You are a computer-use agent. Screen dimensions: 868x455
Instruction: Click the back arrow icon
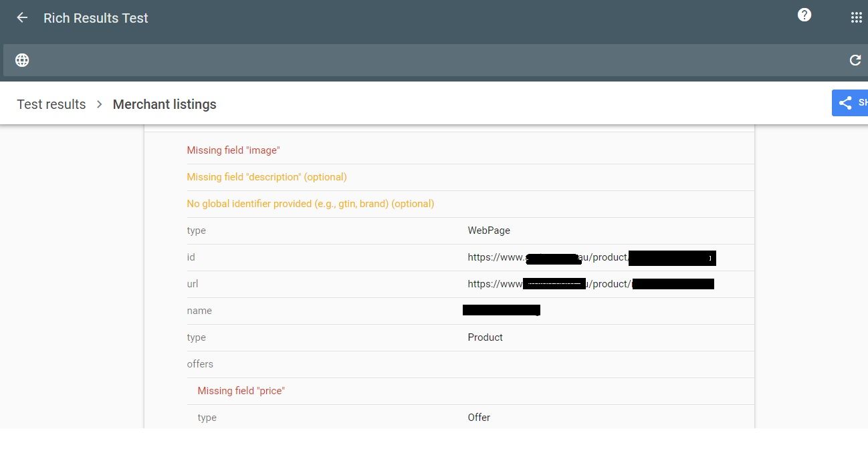21,18
